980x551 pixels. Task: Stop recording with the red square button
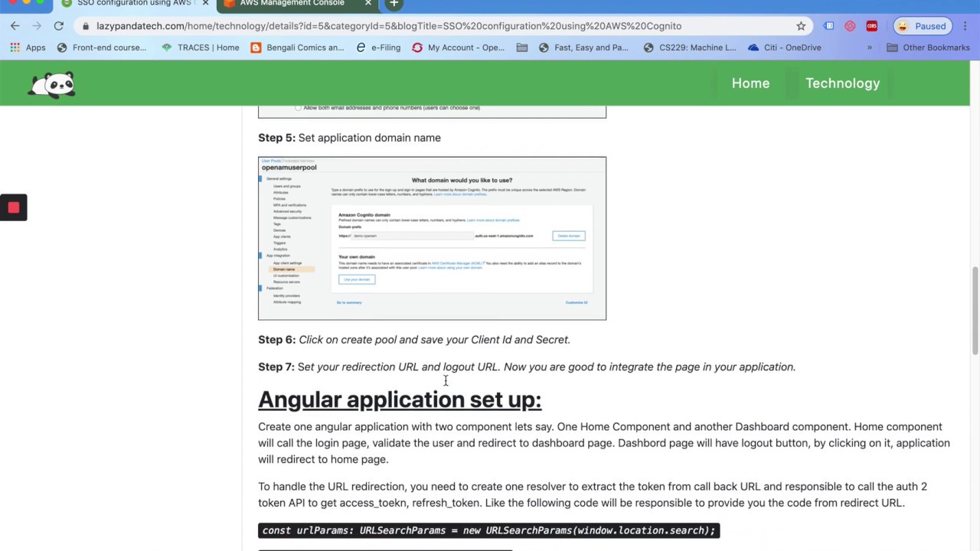pyautogui.click(x=13, y=207)
